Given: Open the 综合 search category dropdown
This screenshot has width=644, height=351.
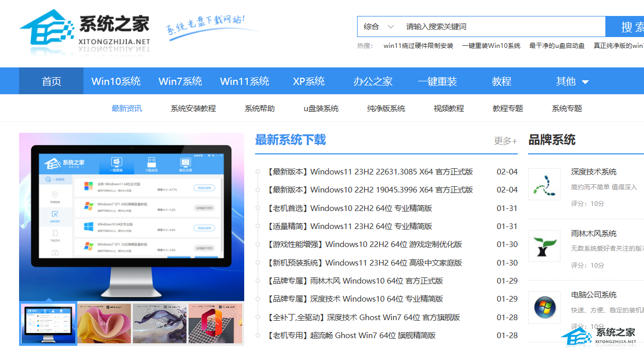Looking at the screenshot, I should click(379, 26).
